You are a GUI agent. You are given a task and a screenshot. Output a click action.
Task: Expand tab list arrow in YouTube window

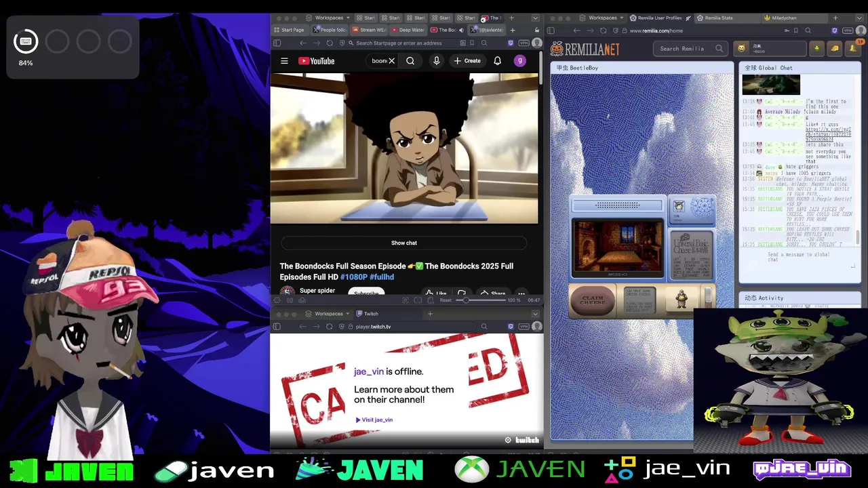point(535,18)
